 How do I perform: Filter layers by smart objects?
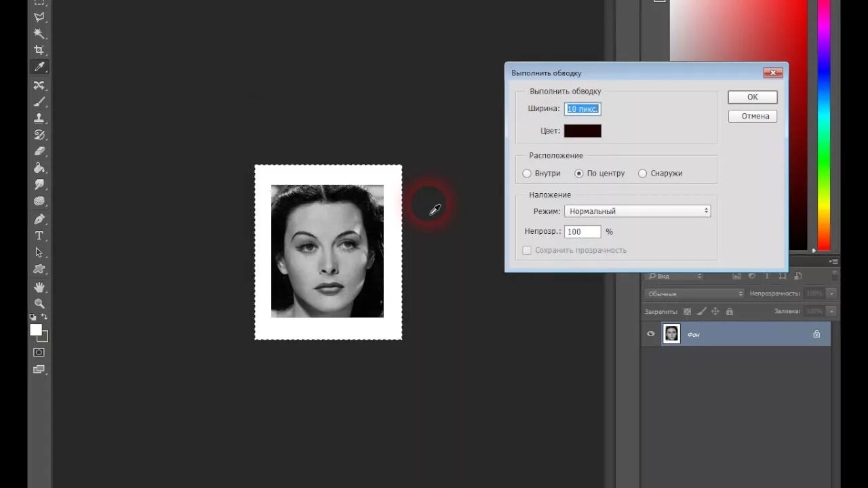pyautogui.click(x=799, y=276)
